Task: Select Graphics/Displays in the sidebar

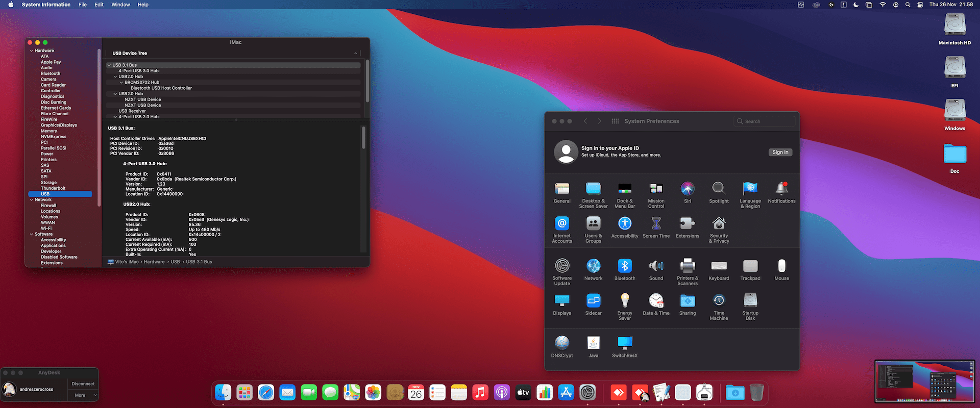Action: [x=59, y=125]
